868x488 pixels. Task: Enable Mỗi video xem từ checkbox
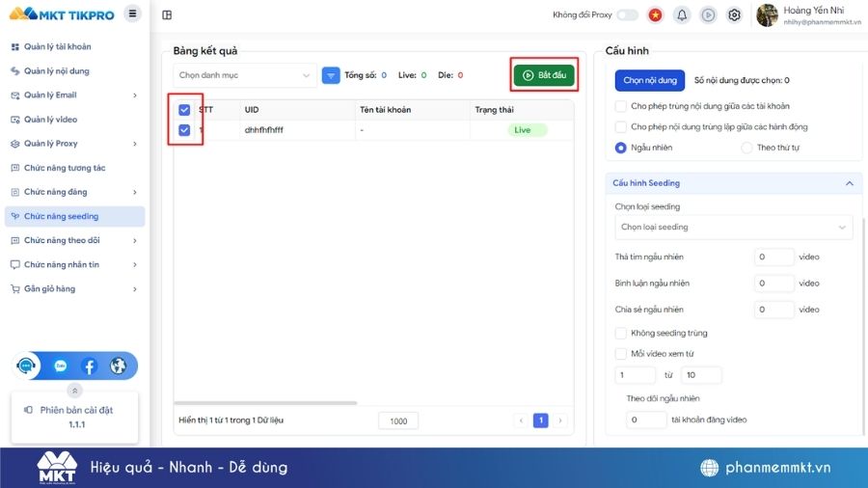point(621,354)
